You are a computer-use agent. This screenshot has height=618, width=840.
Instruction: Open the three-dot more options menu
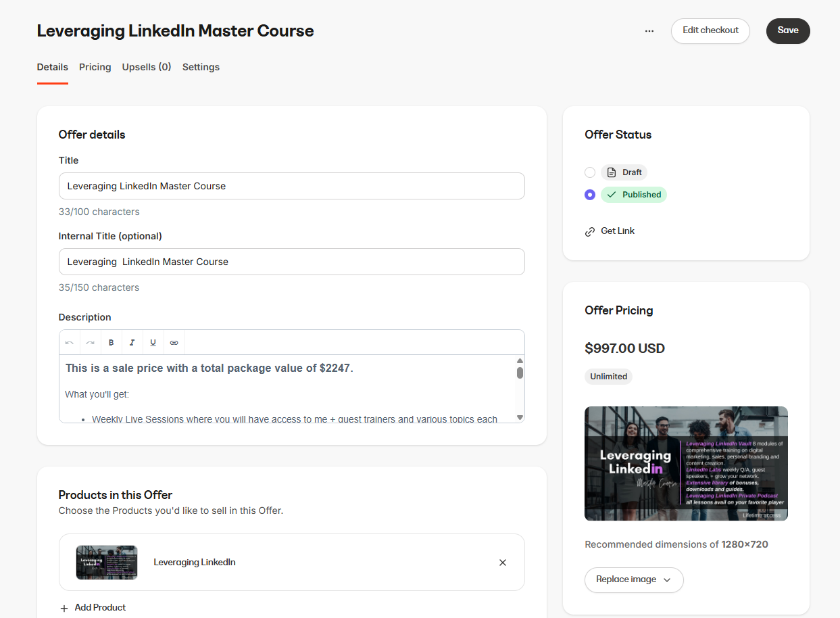point(649,31)
